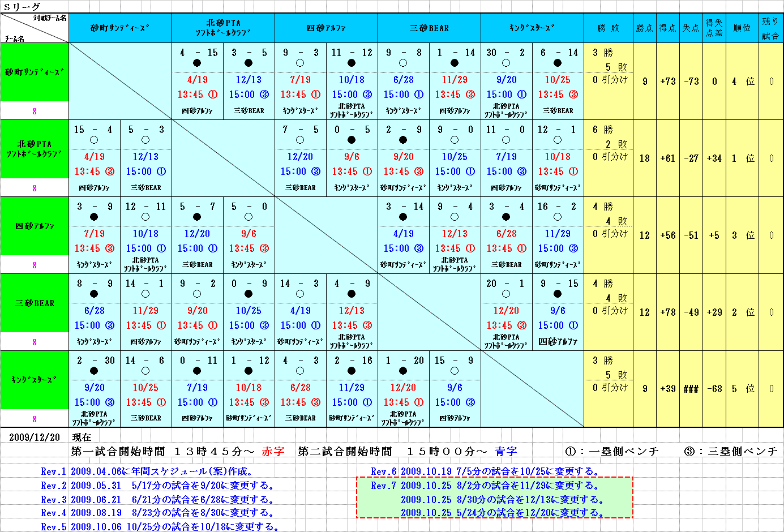
Task: Click the -68 goal difference cell
Action: pyautogui.click(x=714, y=389)
